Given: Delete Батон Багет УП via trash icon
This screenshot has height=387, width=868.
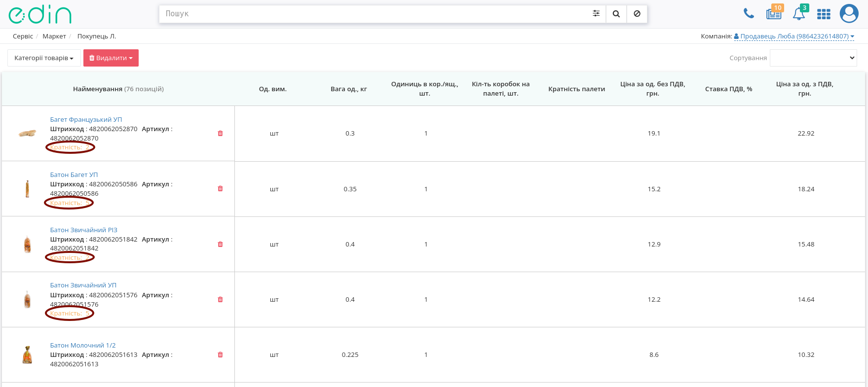Looking at the screenshot, I should pos(220,188).
